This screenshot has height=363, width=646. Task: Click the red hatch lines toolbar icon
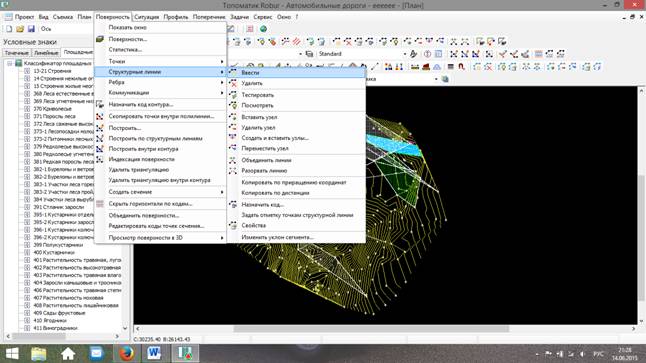[297, 42]
